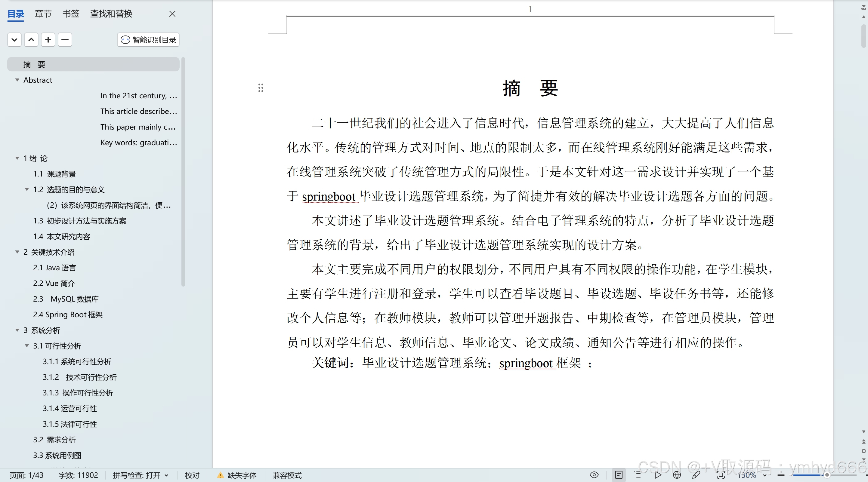Image resolution: width=868 pixels, height=482 pixels.
Task: Open the writing mode pen icon
Action: pos(696,475)
